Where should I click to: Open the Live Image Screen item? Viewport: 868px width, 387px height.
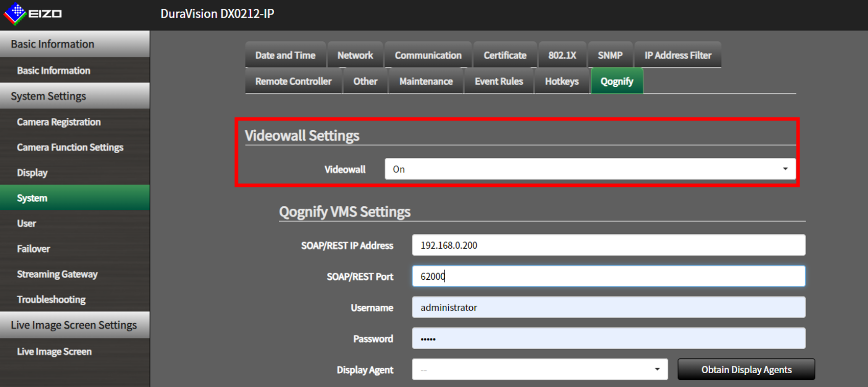(75, 351)
